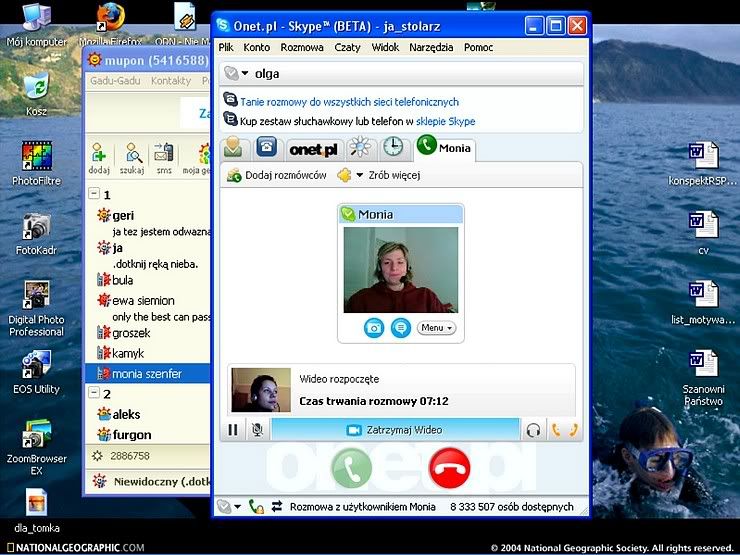Open the Widok menu
The height and width of the screenshot is (555, 740).
(385, 47)
